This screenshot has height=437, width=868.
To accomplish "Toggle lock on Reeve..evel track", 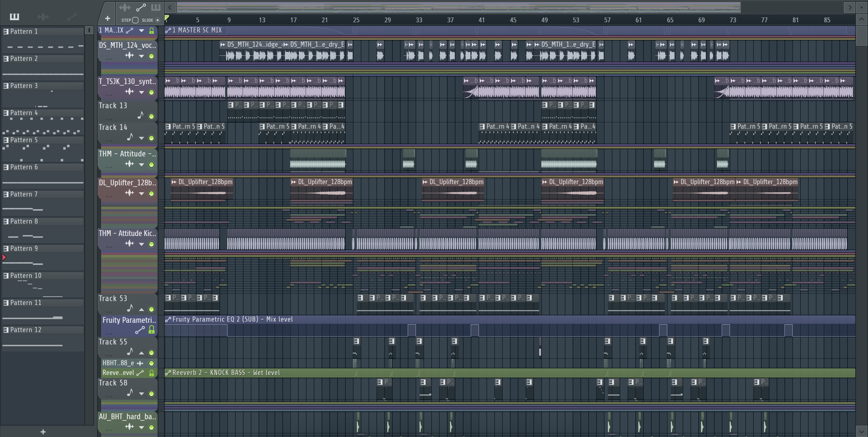I will tap(152, 373).
